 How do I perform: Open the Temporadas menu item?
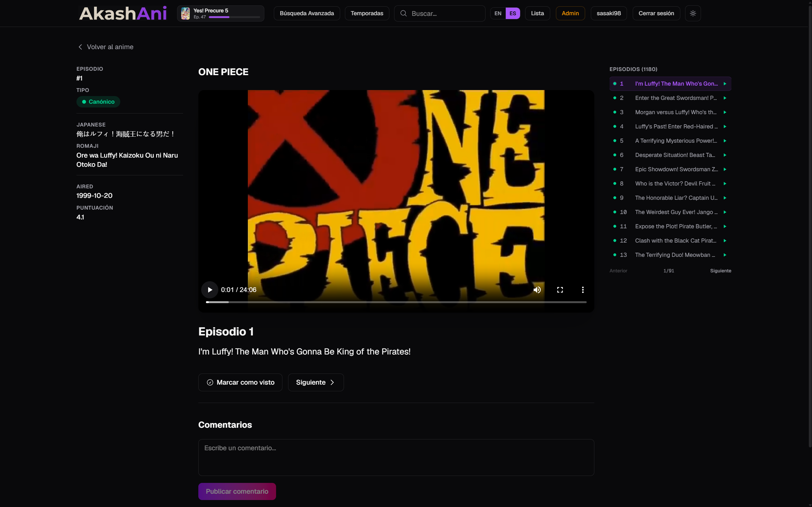[367, 13]
